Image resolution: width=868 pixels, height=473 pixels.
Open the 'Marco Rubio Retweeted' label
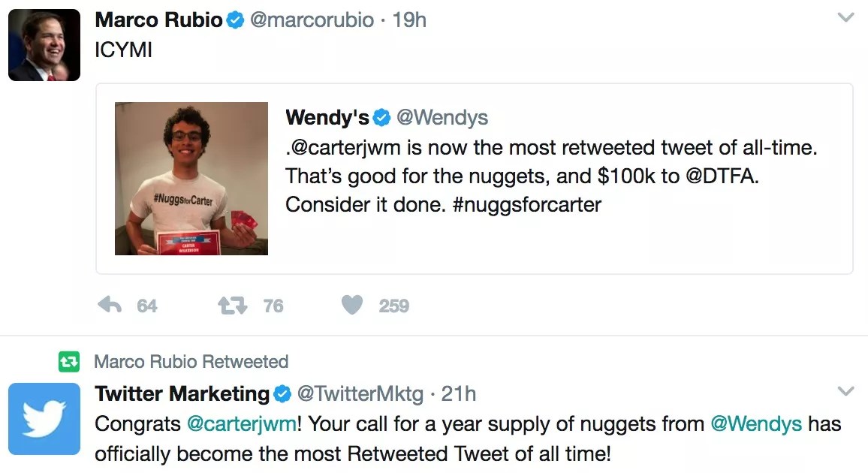click(191, 362)
